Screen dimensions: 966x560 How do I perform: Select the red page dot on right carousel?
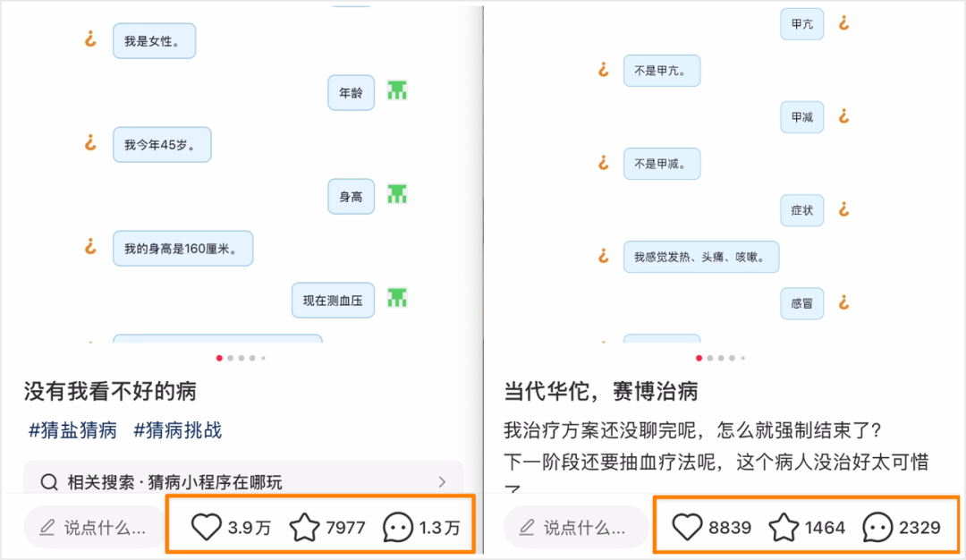pos(699,358)
